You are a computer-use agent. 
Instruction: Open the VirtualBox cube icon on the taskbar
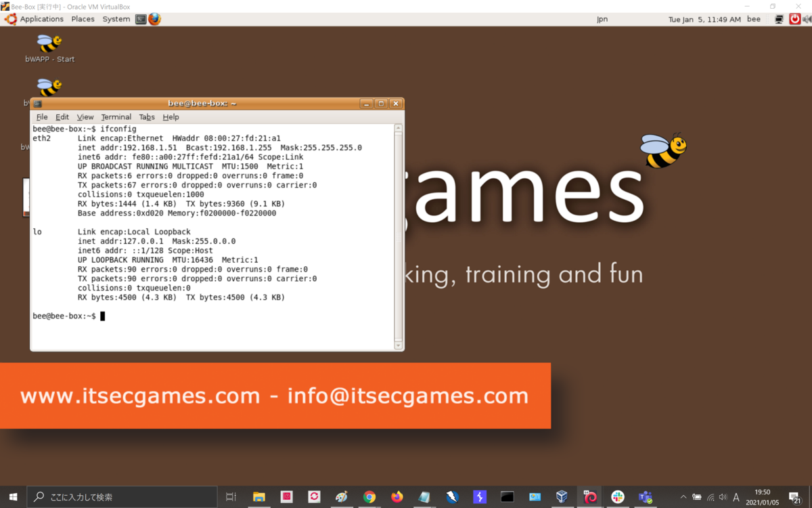(x=562, y=496)
